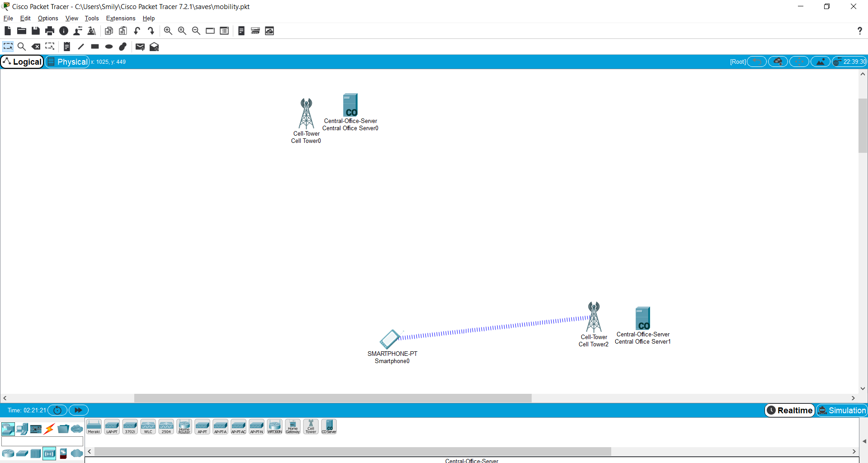This screenshot has height=463, width=868.
Task: Select the Draw Ellipse tool
Action: click(x=109, y=47)
